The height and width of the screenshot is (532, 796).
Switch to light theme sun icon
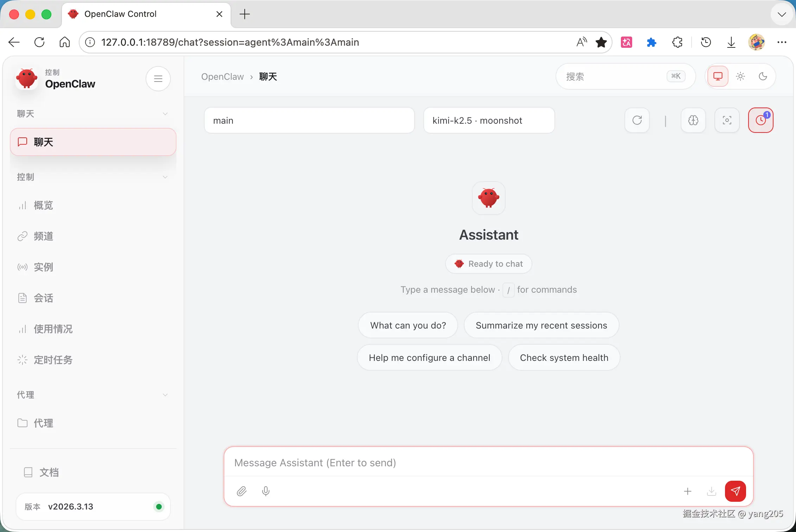740,76
